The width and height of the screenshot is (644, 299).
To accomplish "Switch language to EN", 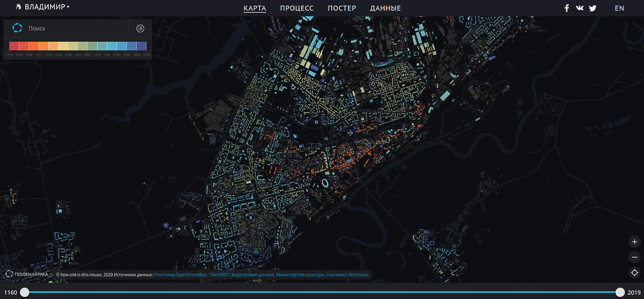I will pyautogui.click(x=619, y=8).
